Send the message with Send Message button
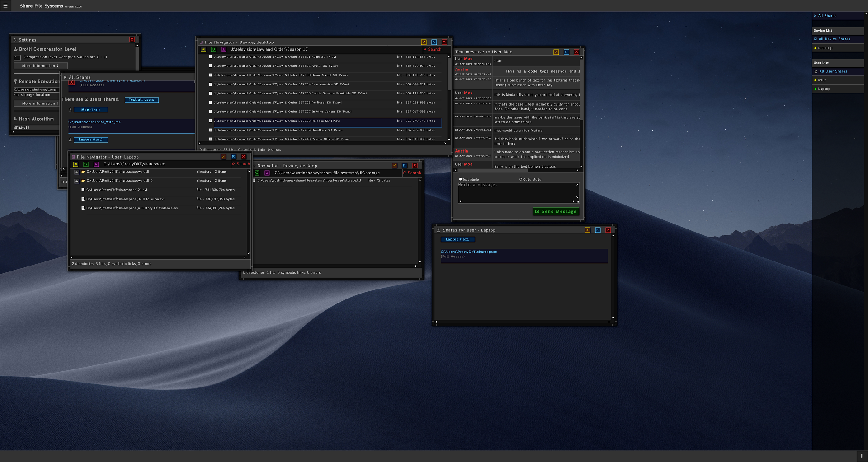The width and height of the screenshot is (868, 462). click(x=556, y=211)
